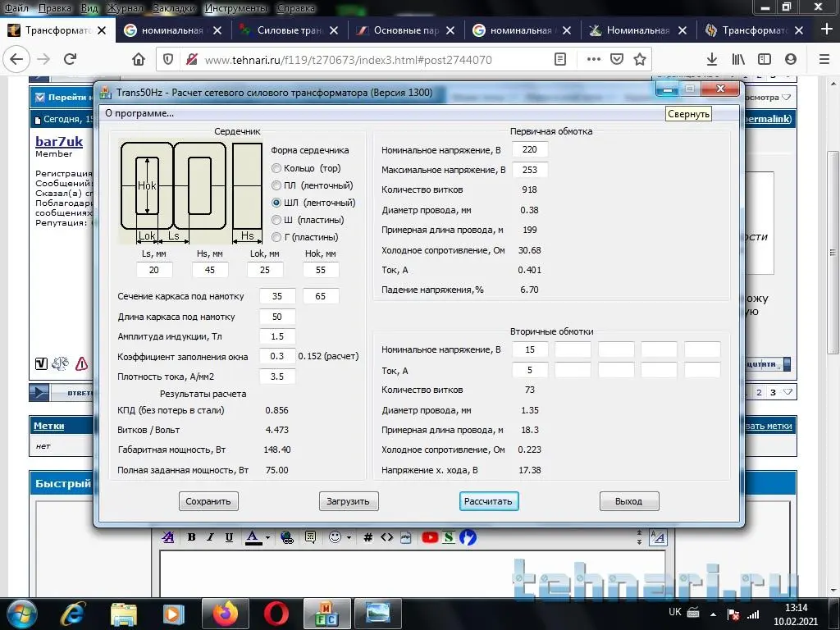This screenshot has height=630, width=840.
Task: Open the Firefox downloads arrow icon
Action: (713, 59)
